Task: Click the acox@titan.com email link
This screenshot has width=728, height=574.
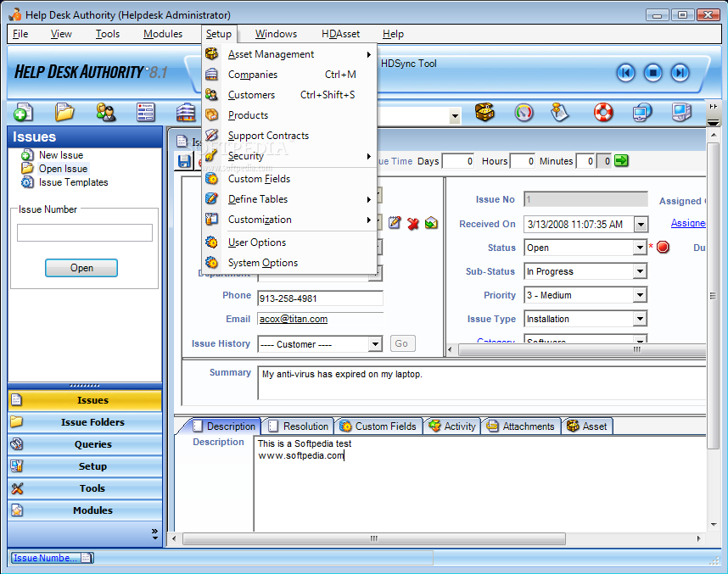Action: click(294, 319)
